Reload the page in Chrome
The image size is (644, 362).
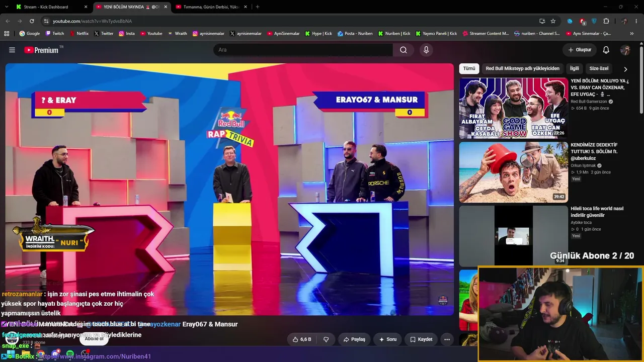coord(32,21)
